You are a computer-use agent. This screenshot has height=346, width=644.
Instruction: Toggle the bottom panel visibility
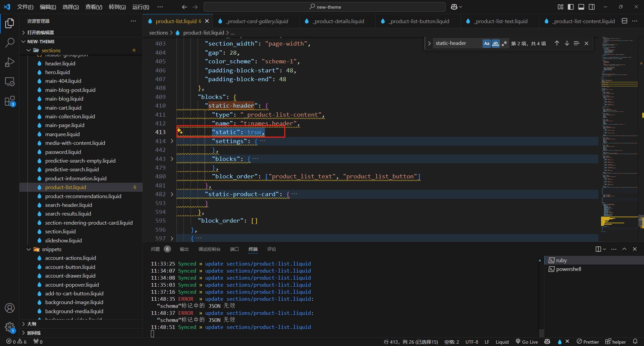(581, 7)
